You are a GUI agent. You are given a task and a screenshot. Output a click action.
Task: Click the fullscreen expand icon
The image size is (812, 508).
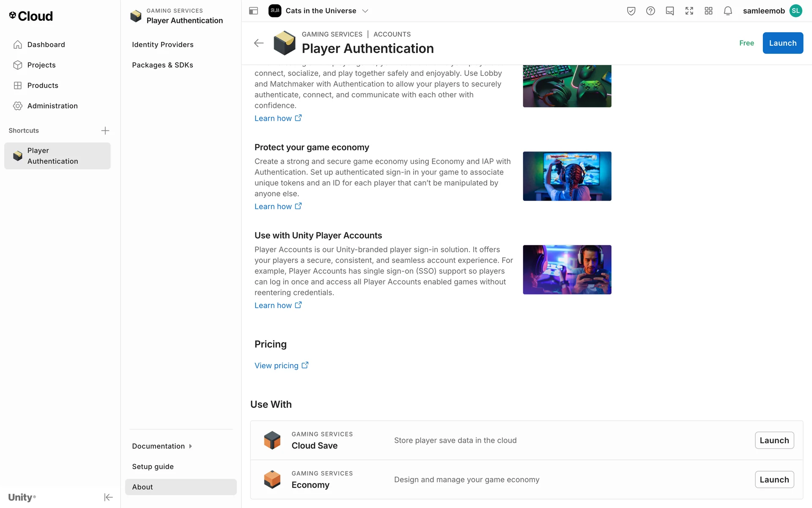pos(689,11)
